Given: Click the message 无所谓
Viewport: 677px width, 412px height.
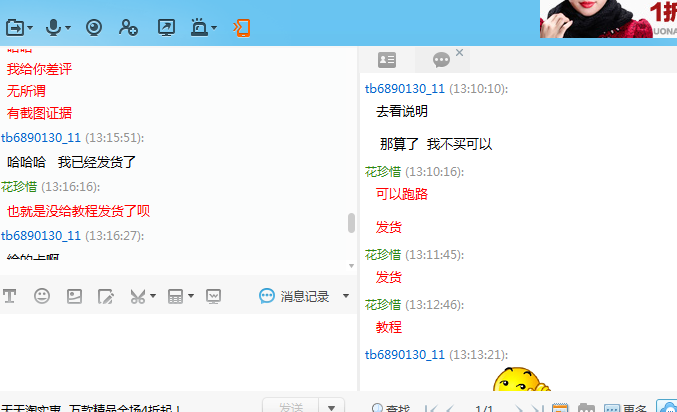Looking at the screenshot, I should coord(26,91).
